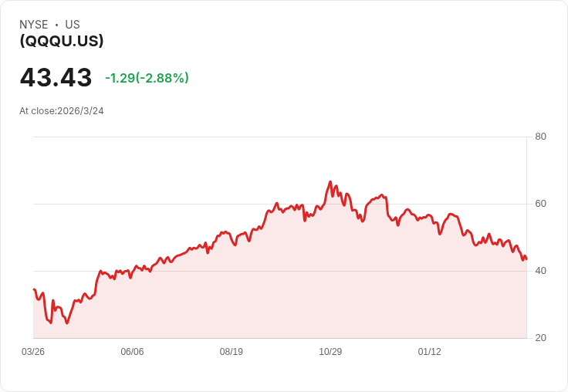
Task: Click the At close 2026/3/24 text
Action: (62, 111)
